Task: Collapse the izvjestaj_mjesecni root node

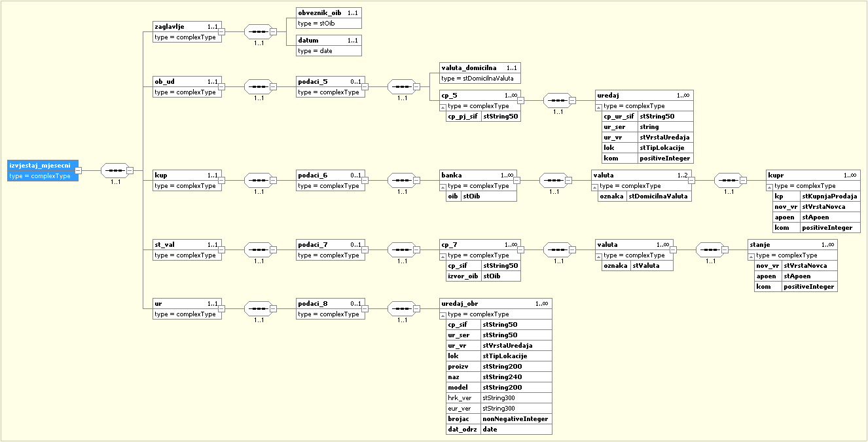Action: pos(78,171)
